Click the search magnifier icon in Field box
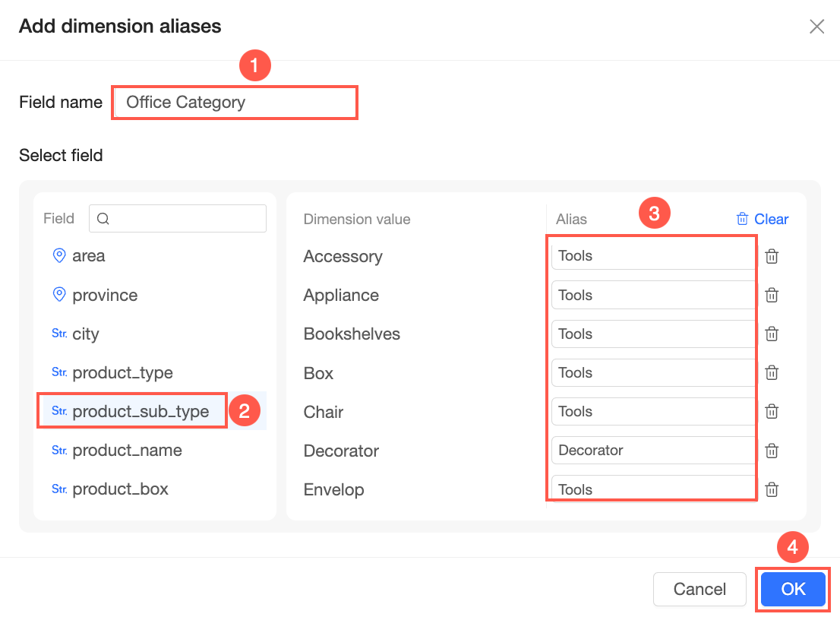 104,219
